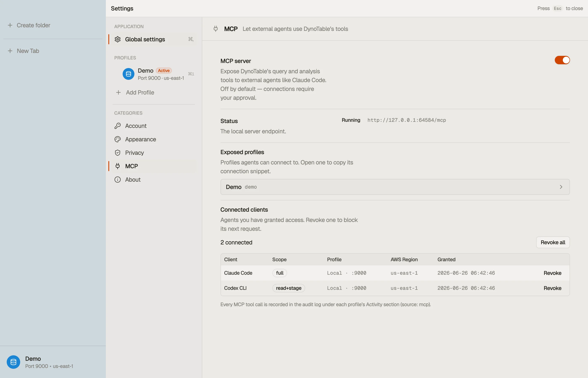Click the Granted column header
The width and height of the screenshot is (588, 378).
point(446,259)
